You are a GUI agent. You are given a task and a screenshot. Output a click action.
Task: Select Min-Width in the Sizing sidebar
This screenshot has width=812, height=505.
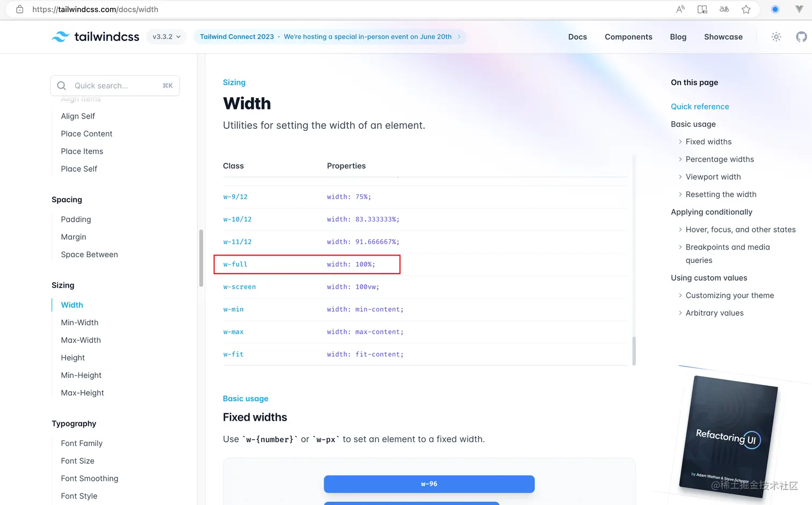click(79, 323)
